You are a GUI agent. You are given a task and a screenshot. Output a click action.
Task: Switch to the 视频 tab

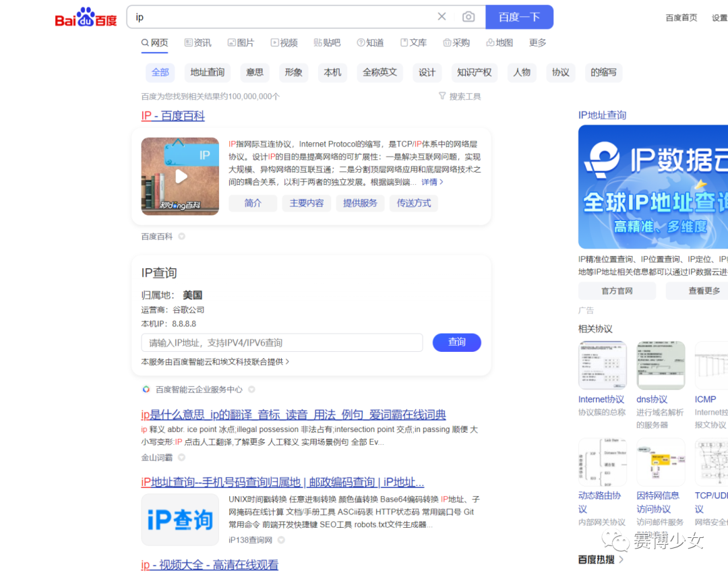coord(284,42)
